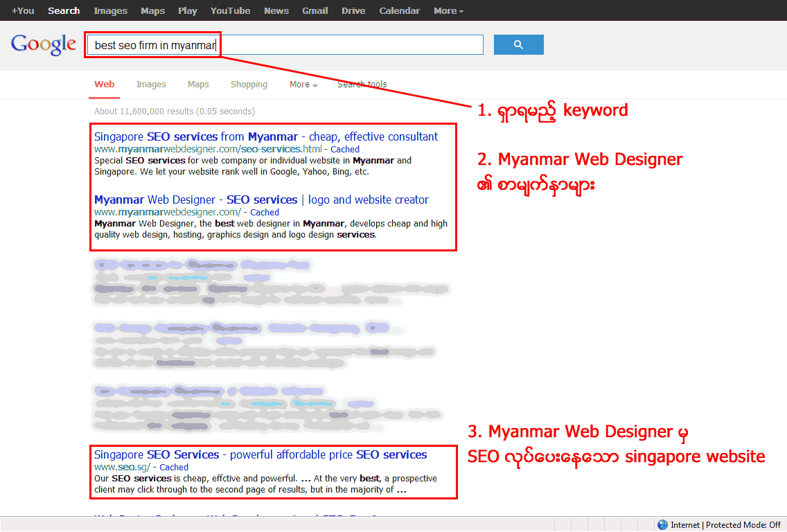Switch to the Shopping results tab
Image resolution: width=787 pixels, height=532 pixels.
point(249,85)
